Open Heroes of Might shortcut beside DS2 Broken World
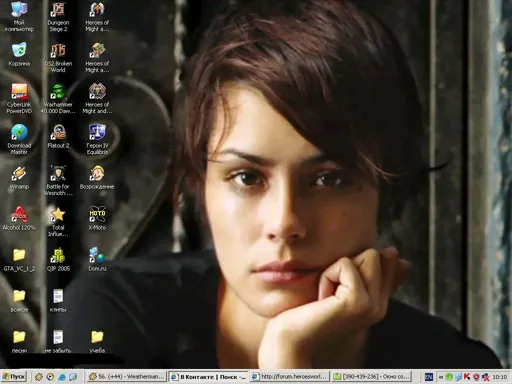Viewport: 512px width, 384px height. 97,58
